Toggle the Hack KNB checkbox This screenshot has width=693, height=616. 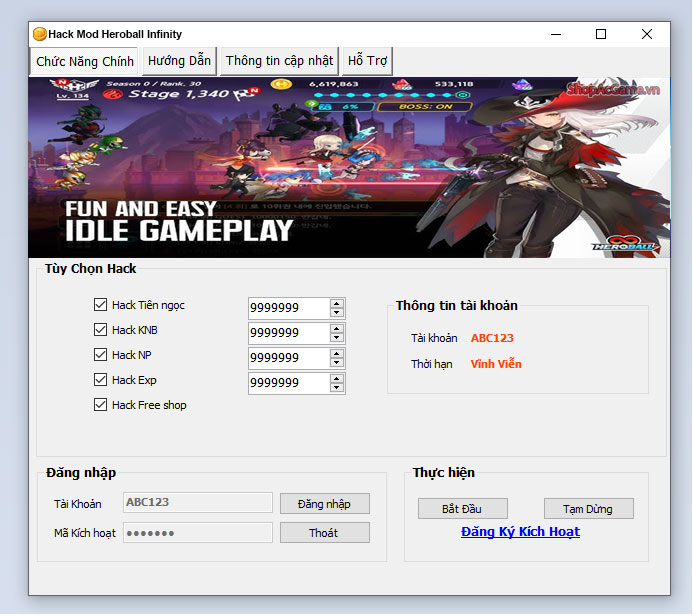(x=100, y=330)
